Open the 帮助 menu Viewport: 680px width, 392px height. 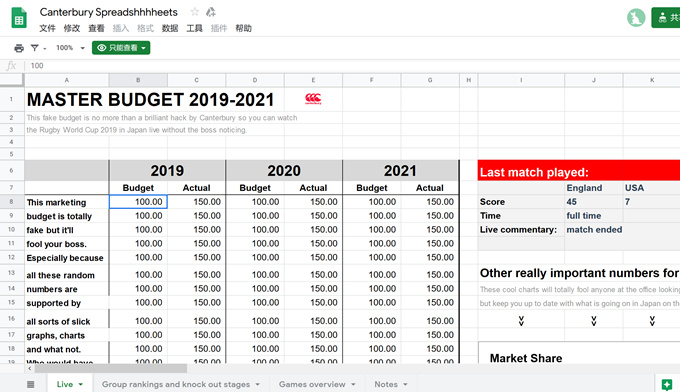tap(243, 28)
